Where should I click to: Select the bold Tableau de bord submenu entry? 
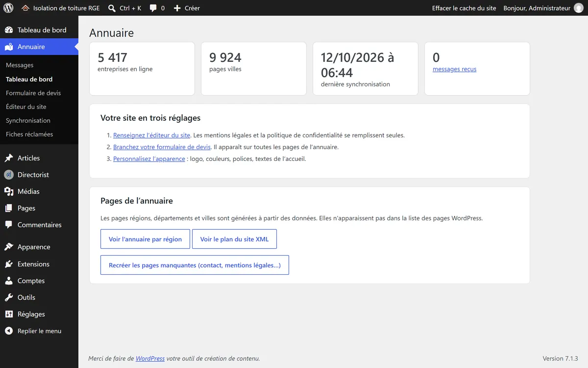tap(29, 79)
